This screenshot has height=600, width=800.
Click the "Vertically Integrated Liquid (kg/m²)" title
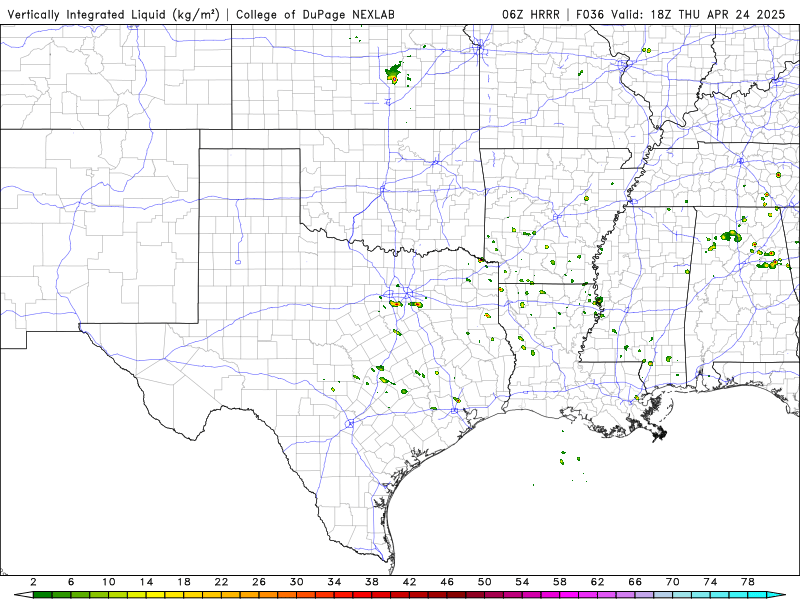(113, 14)
